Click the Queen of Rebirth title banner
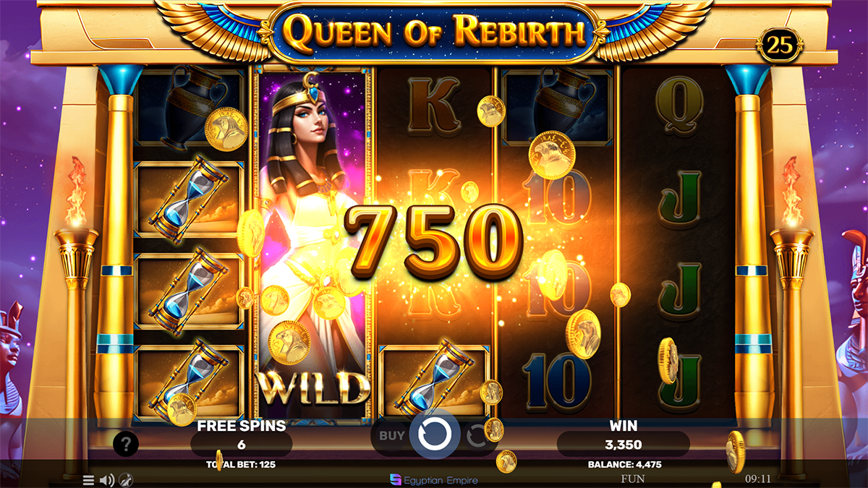The image size is (868, 488). tap(434, 33)
